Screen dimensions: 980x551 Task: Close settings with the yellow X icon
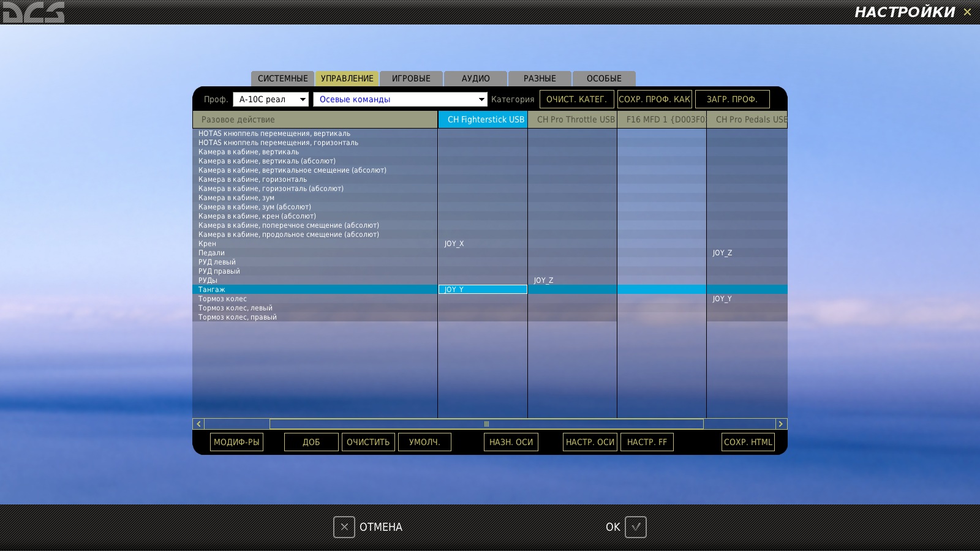[x=967, y=12]
